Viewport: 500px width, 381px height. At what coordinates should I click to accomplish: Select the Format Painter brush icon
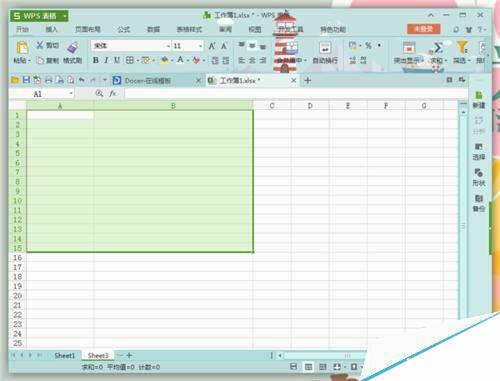pyautogui.click(x=72, y=47)
